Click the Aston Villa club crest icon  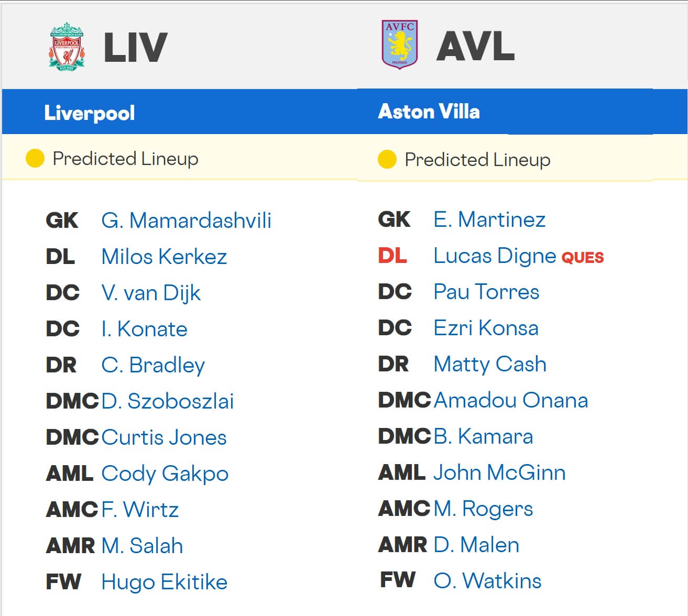point(400,45)
